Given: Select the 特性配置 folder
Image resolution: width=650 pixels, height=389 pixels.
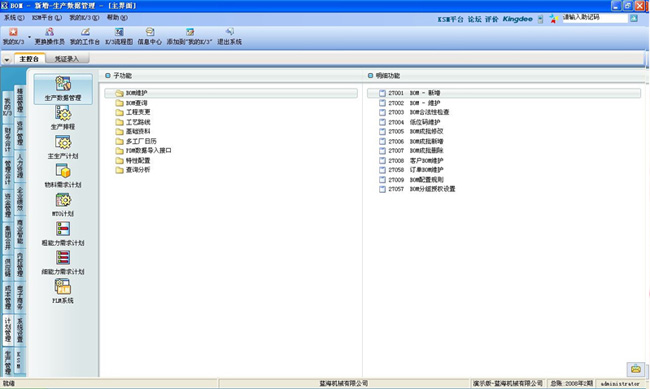Looking at the screenshot, I should (133, 160).
